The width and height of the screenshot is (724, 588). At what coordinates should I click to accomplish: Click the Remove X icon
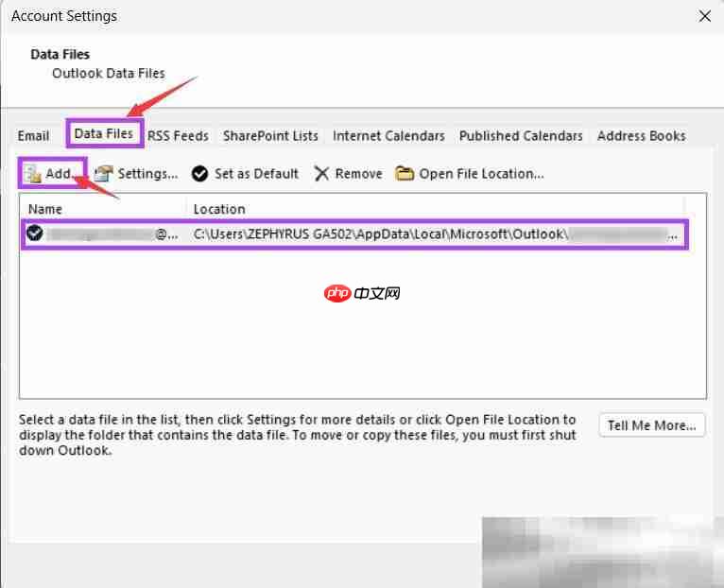click(321, 174)
